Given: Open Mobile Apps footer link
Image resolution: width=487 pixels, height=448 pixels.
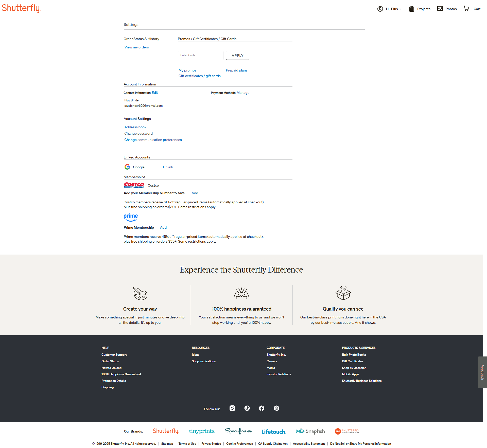Looking at the screenshot, I should point(351,374).
